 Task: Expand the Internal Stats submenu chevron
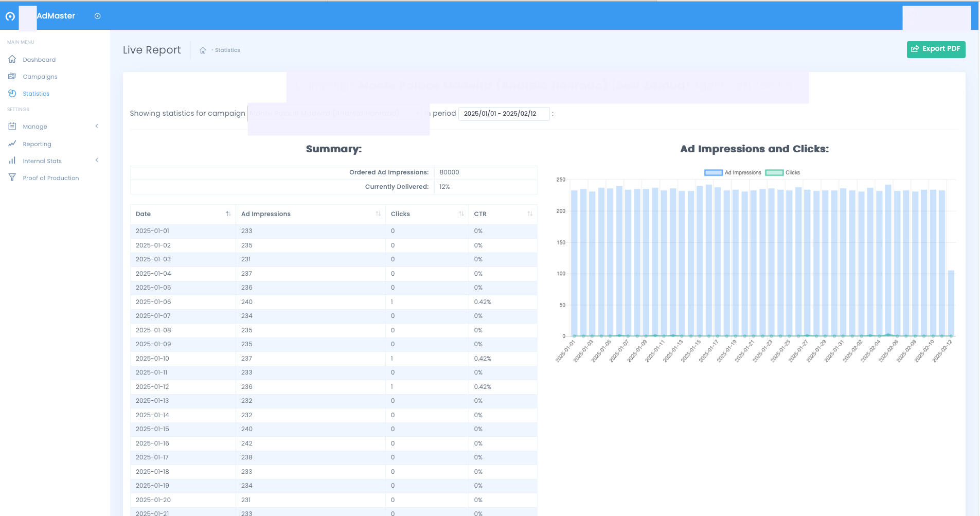97,161
